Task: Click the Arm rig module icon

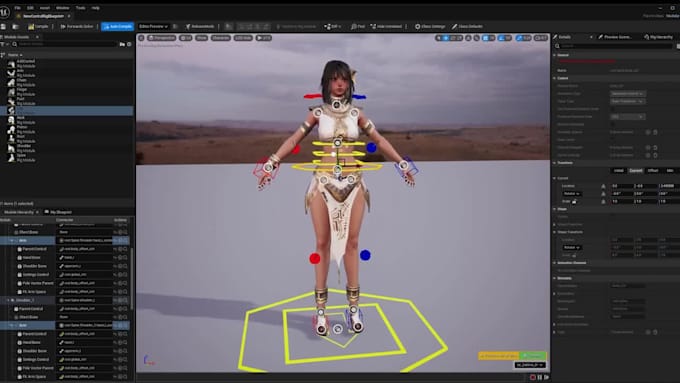Action: pyautogui.click(x=11, y=73)
